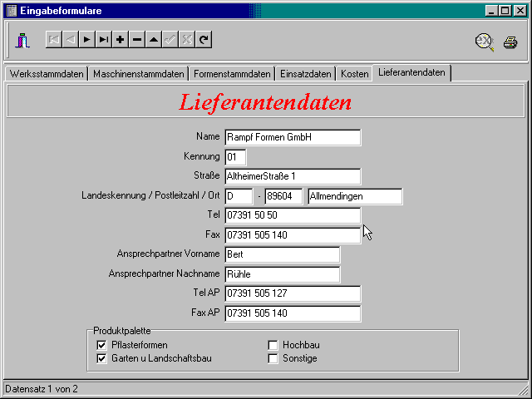Tick the Sonstige checkbox
Viewport: 532px width, 399px height.
[x=273, y=358]
